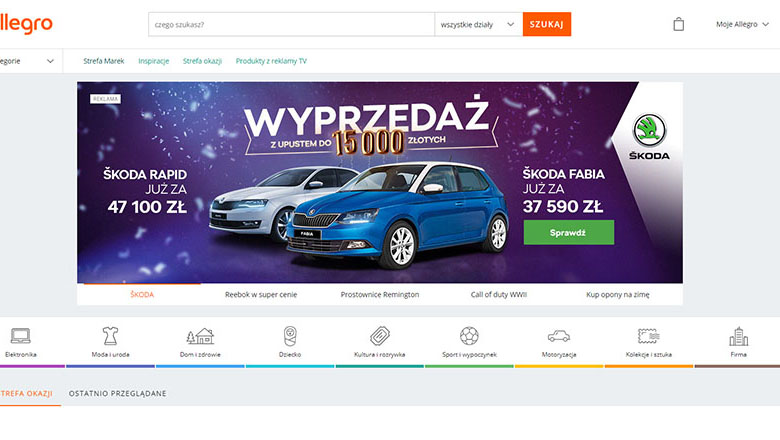
Task: Open the Strefa okazji link
Action: [x=202, y=61]
